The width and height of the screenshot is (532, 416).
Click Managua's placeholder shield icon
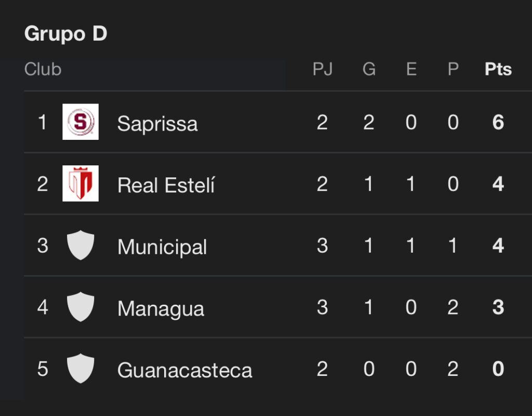[x=81, y=307]
